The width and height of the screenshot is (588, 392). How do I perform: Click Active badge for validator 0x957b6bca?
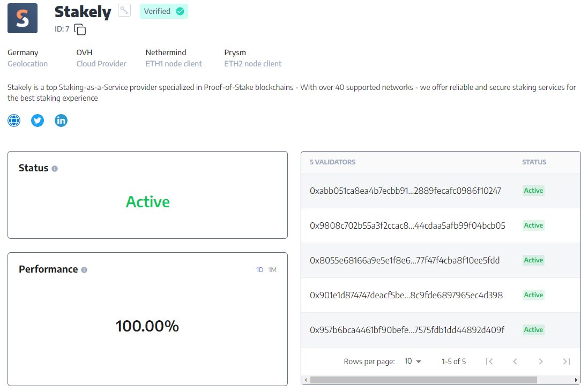tap(533, 330)
